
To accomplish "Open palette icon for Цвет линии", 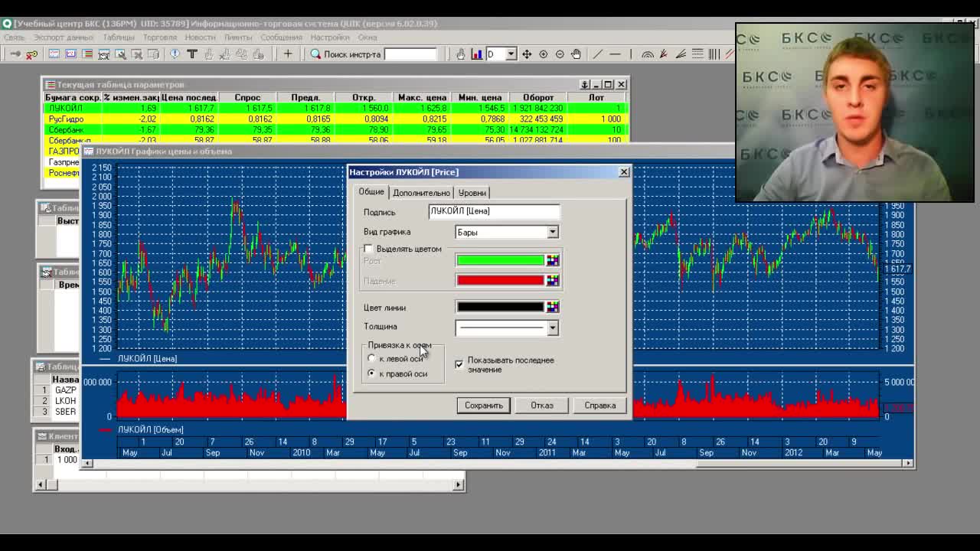I will tap(553, 307).
